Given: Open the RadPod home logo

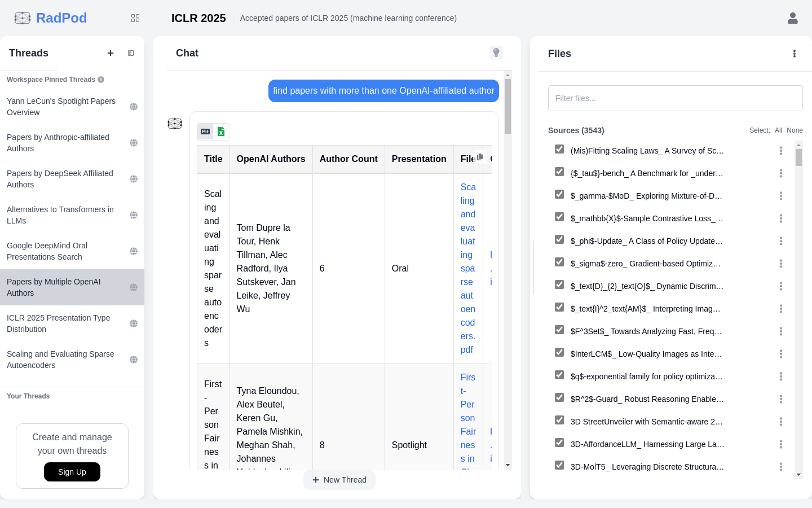Looking at the screenshot, I should coord(51,18).
